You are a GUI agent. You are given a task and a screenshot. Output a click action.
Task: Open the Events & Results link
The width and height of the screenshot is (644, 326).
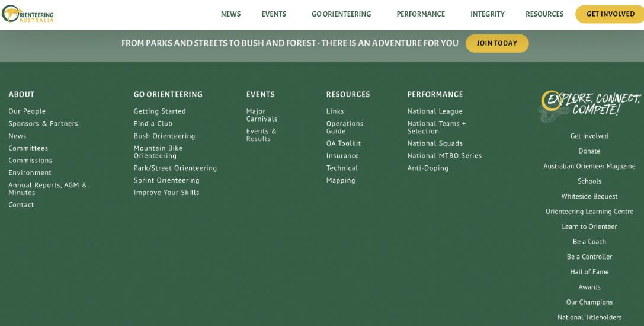click(261, 135)
